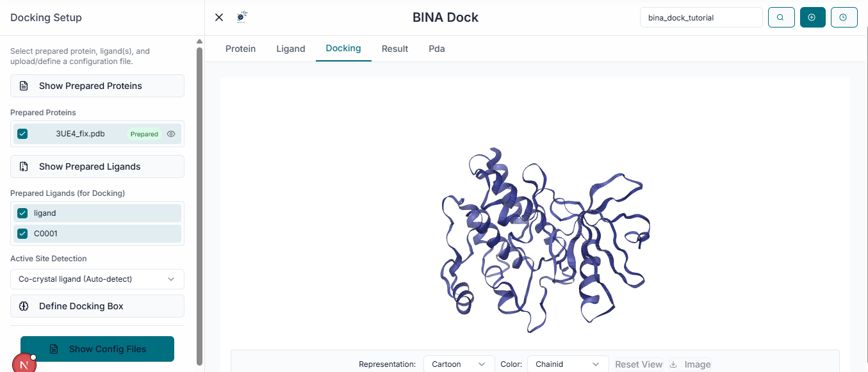This screenshot has width=868, height=372.
Task: Click the download Image icon below the viewer
Action: [673, 364]
